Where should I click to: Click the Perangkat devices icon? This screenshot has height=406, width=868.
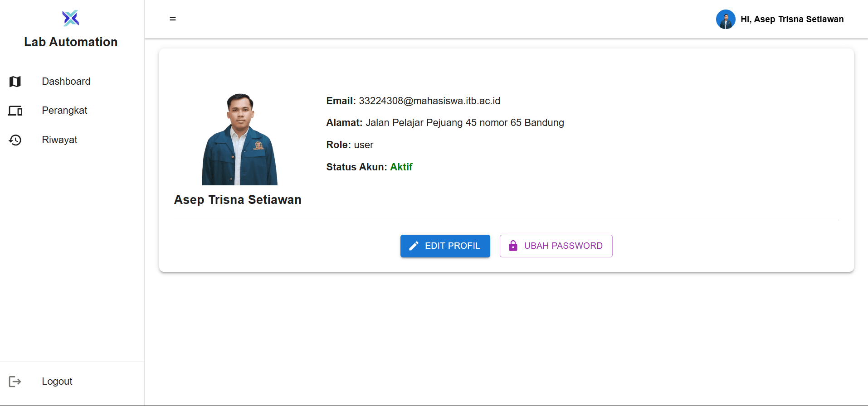point(15,111)
